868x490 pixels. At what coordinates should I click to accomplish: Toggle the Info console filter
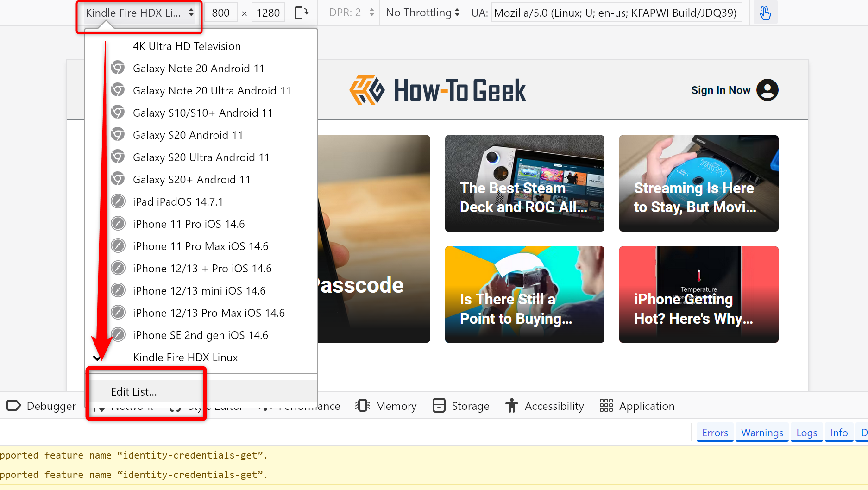[x=839, y=433]
